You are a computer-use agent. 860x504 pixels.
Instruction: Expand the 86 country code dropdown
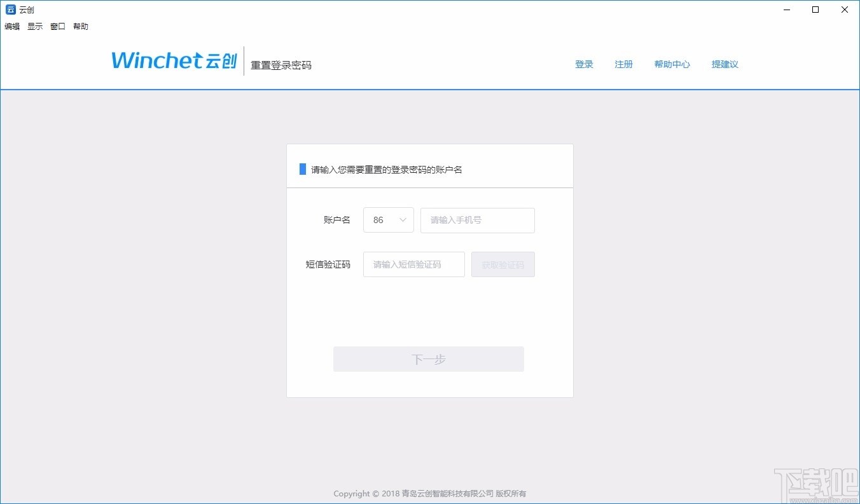tap(389, 220)
